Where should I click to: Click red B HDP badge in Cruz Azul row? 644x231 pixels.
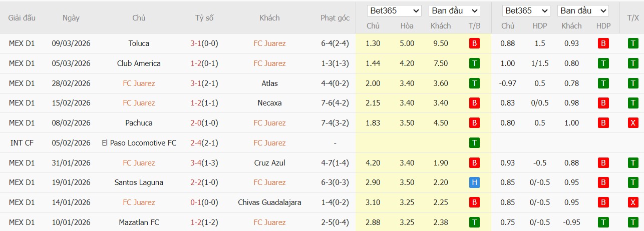(x=603, y=162)
